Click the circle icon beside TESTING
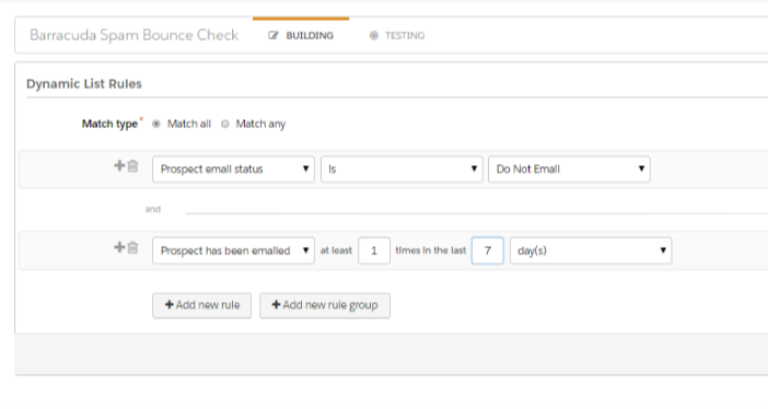The width and height of the screenshot is (768, 409). tap(374, 36)
